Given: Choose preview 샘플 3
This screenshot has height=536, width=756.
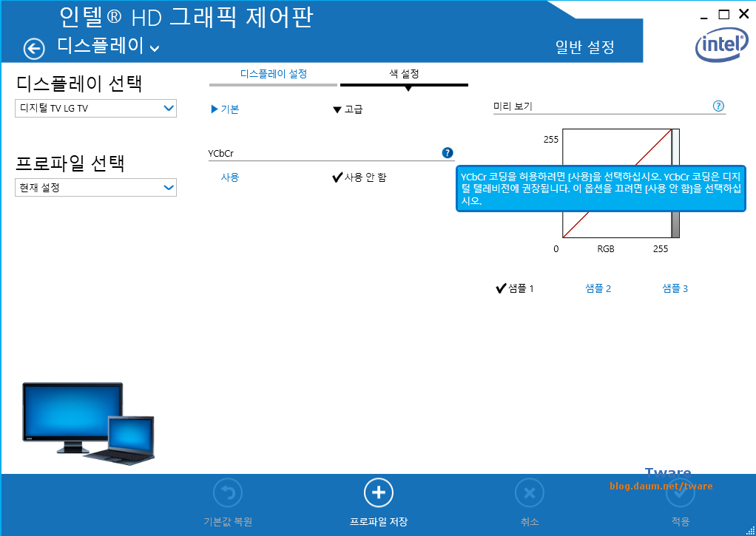Looking at the screenshot, I should 675,288.
